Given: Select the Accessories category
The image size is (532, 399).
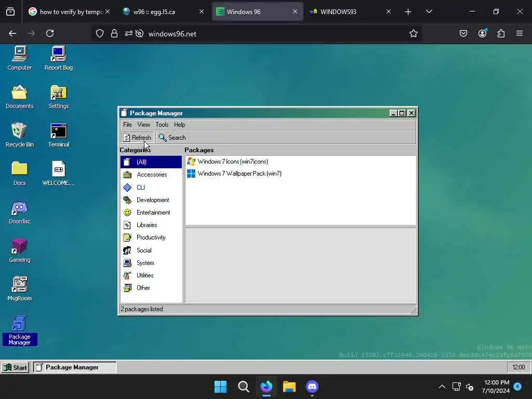Looking at the screenshot, I should 151,175.
